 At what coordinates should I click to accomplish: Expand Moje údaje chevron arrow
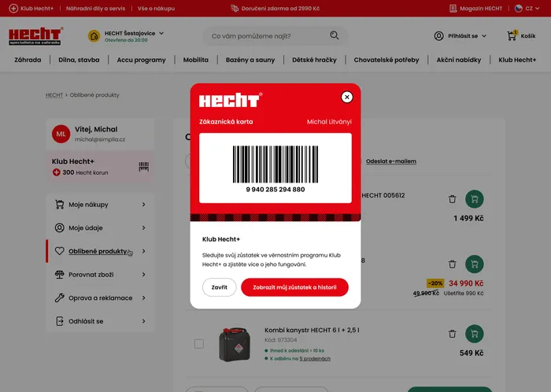(x=144, y=227)
